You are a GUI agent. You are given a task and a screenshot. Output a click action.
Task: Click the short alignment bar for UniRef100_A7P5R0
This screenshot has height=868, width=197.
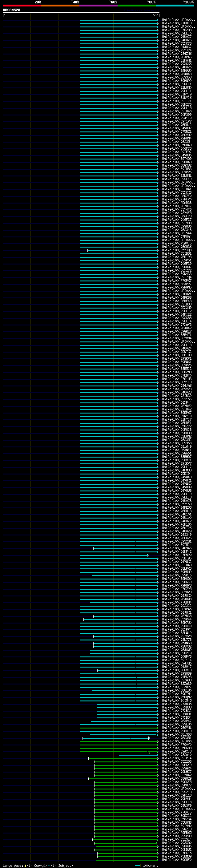pyautogui.click(x=114, y=555)
